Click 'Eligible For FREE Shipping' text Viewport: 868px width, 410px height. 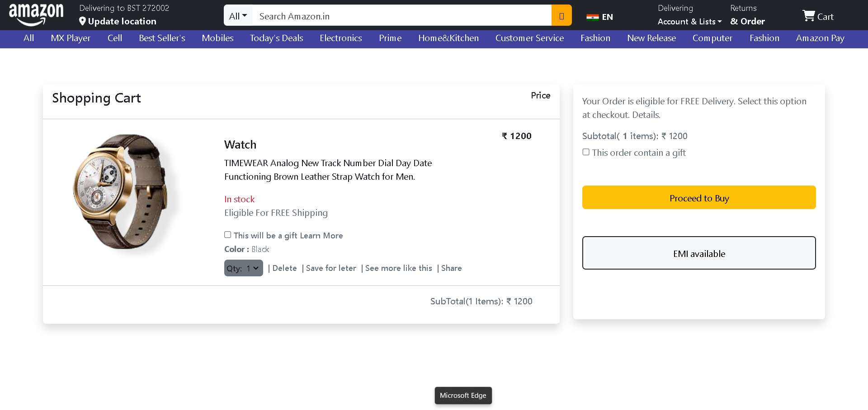[276, 213]
